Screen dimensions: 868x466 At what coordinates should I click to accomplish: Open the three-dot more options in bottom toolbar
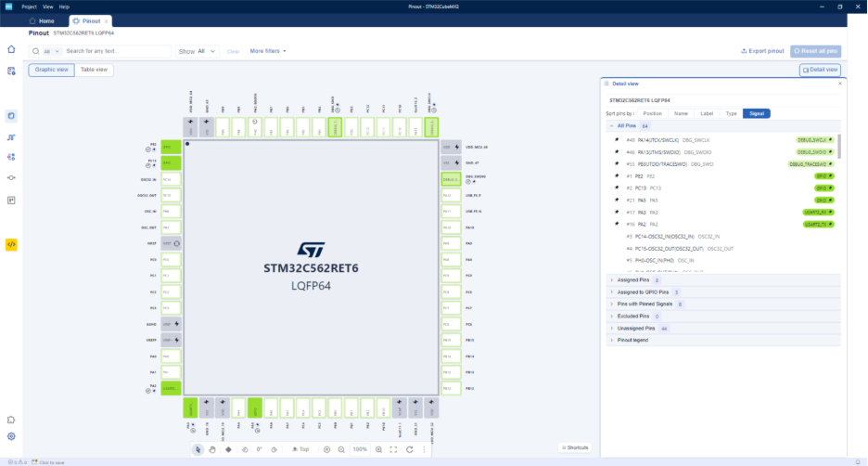(x=424, y=449)
